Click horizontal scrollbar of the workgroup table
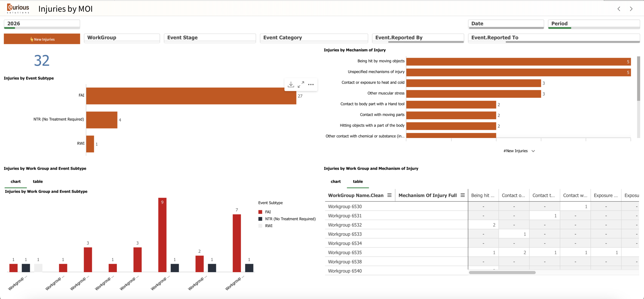 502,273
